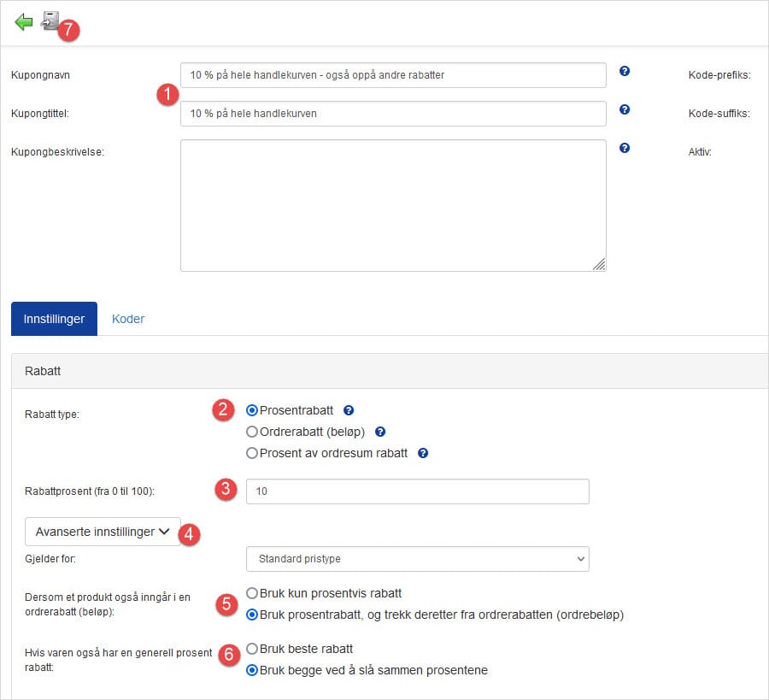Open the Innstillinger tab

click(x=54, y=319)
